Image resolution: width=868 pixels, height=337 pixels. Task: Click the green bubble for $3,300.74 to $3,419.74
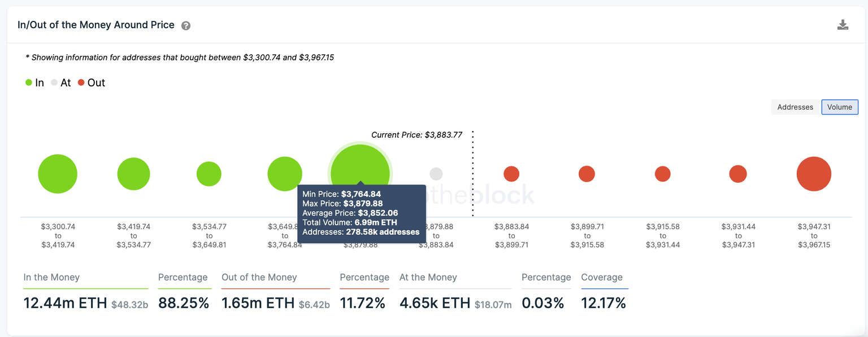point(58,174)
